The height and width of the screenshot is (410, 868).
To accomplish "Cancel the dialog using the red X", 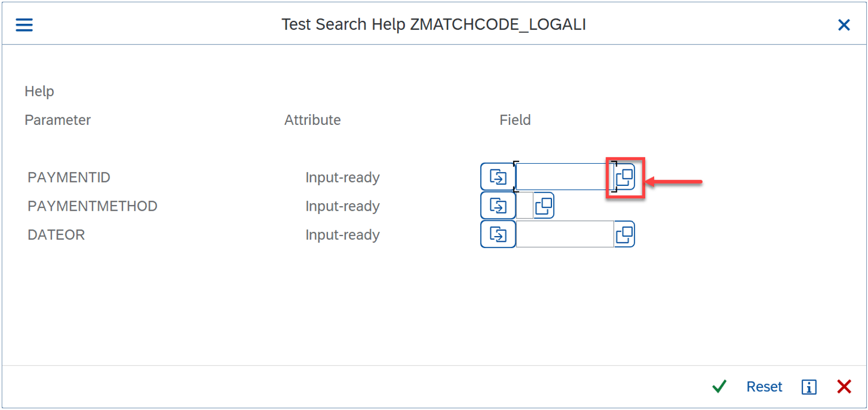I will 844,386.
